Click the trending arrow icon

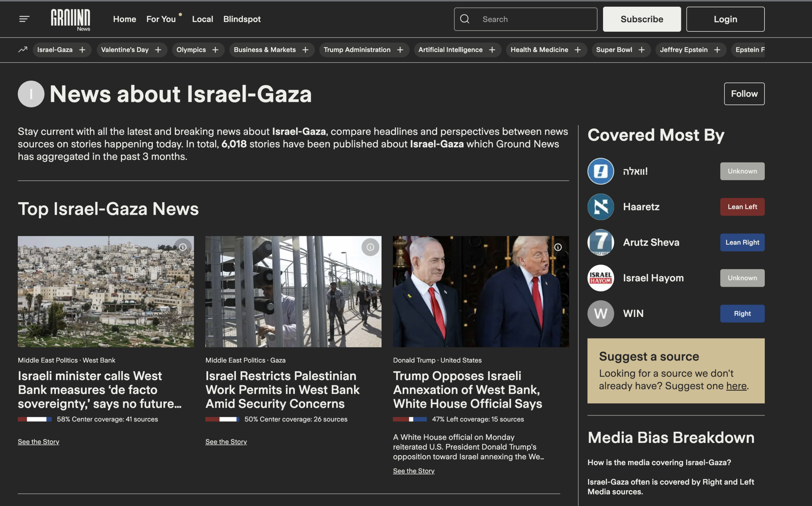coord(23,49)
